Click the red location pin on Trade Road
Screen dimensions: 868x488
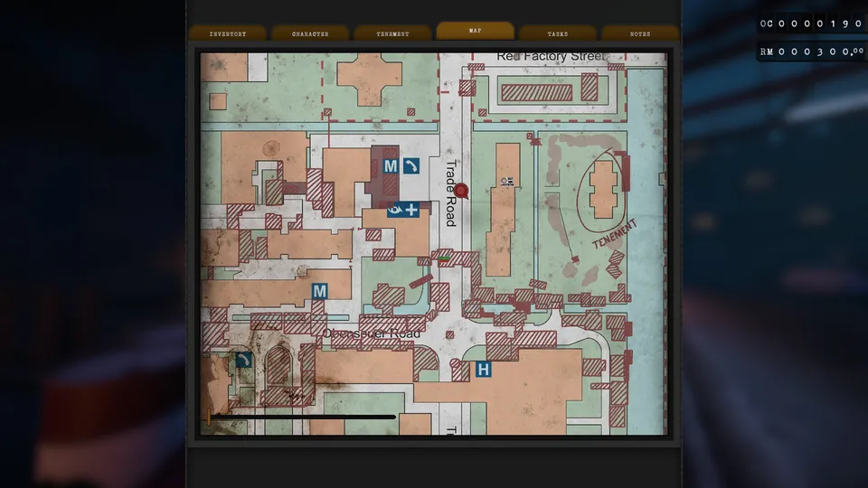[x=461, y=191]
